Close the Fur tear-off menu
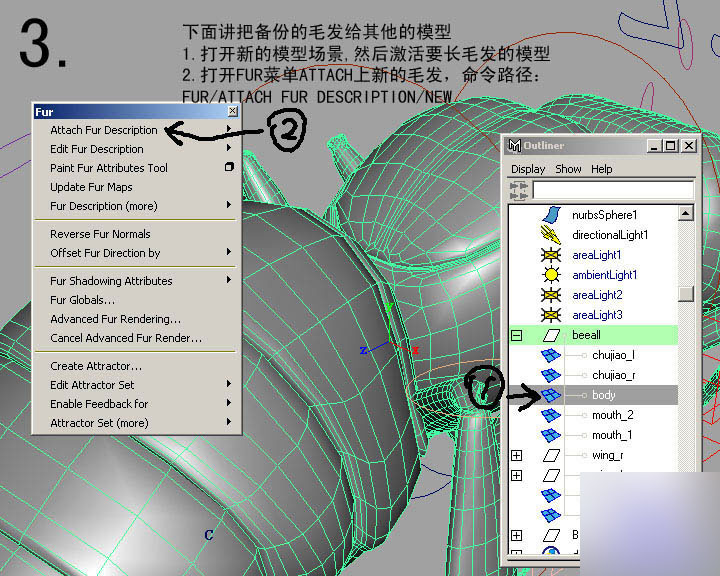This screenshot has height=576, width=720. point(233,111)
